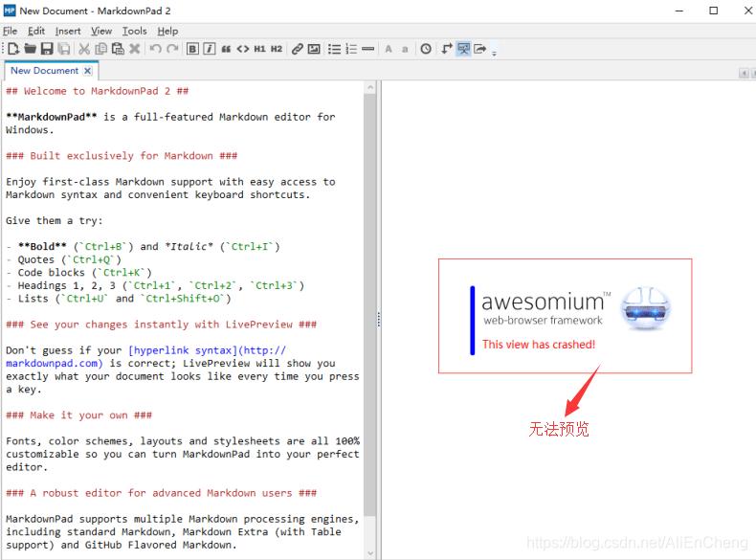756x560 pixels.
Task: Undo the last action
Action: tap(155, 49)
